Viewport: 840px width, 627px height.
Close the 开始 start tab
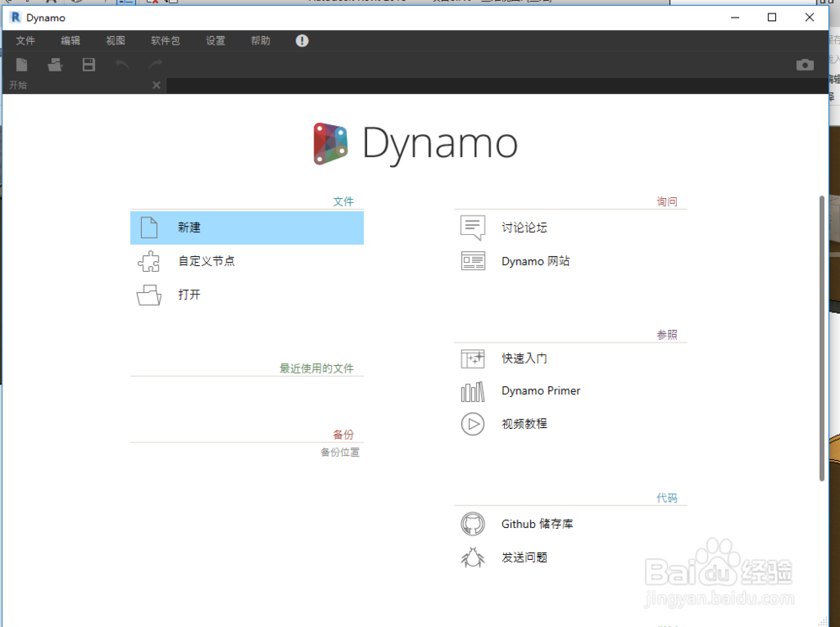156,85
